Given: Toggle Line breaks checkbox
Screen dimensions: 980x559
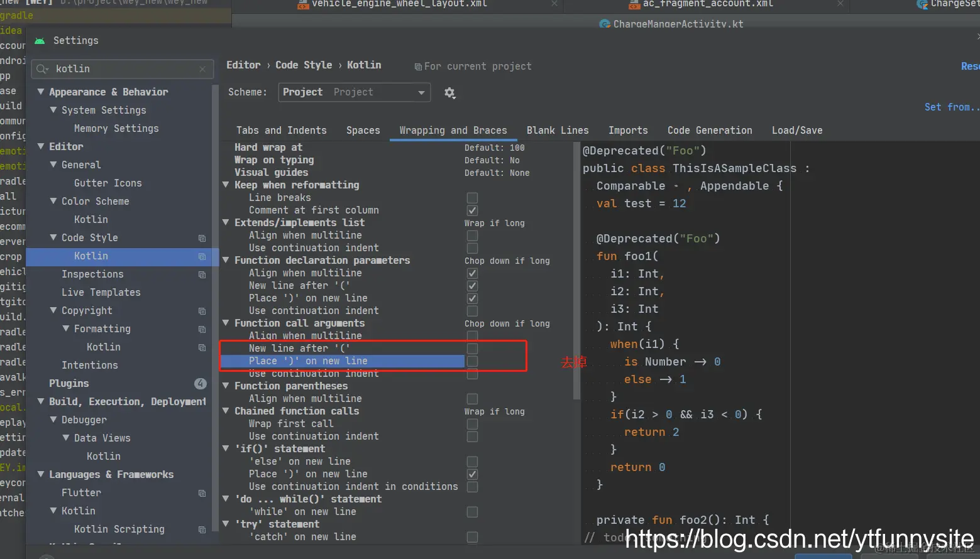Looking at the screenshot, I should 472,198.
